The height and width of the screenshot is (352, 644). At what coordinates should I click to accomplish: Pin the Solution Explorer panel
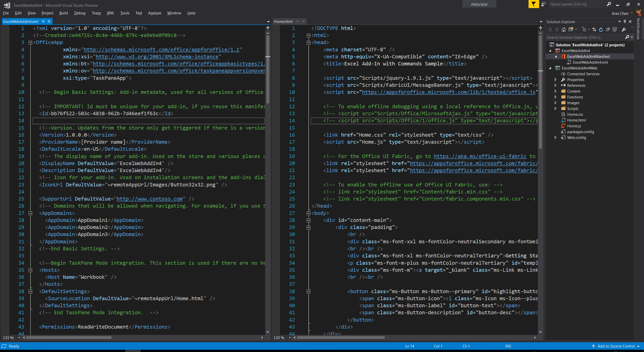click(x=625, y=22)
